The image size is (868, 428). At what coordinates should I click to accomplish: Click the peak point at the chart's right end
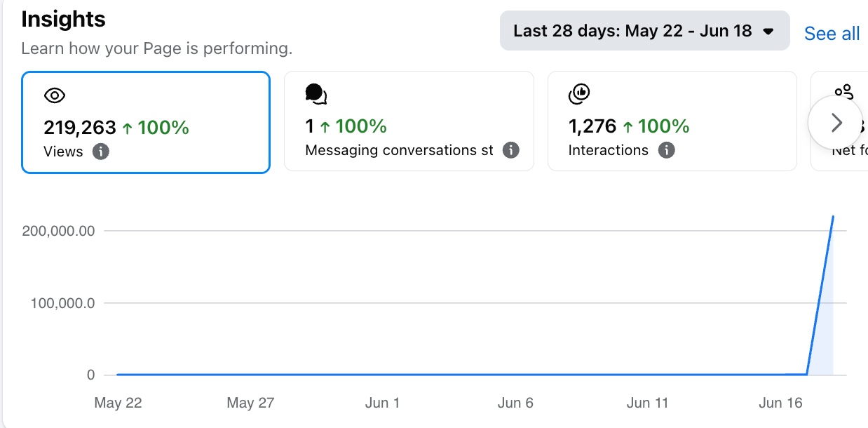[833, 217]
